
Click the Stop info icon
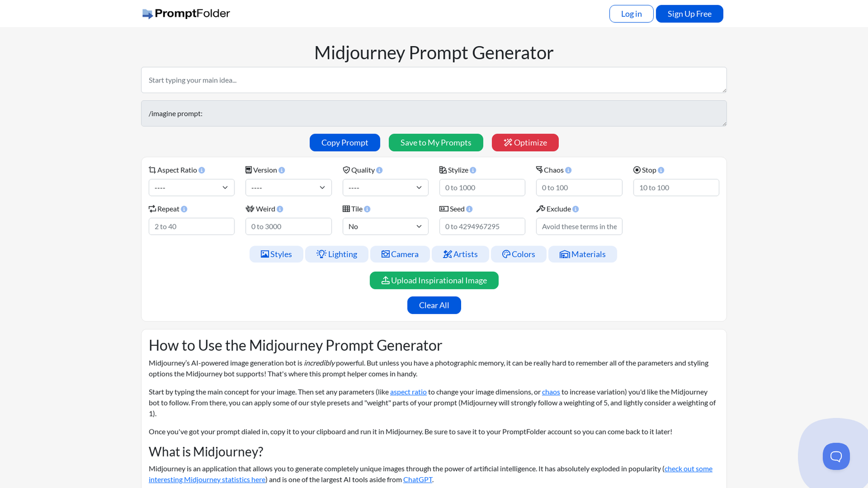661,170
